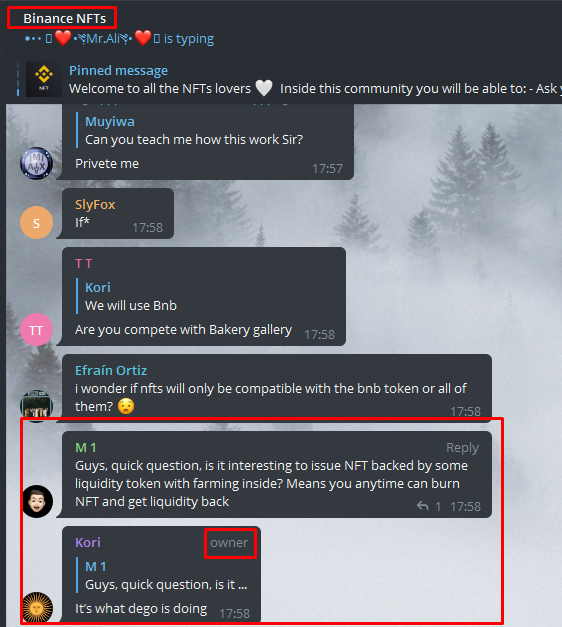Open Efraín Ortiz's profile picture
Viewport: 562px width, 627px height.
click(x=36, y=406)
